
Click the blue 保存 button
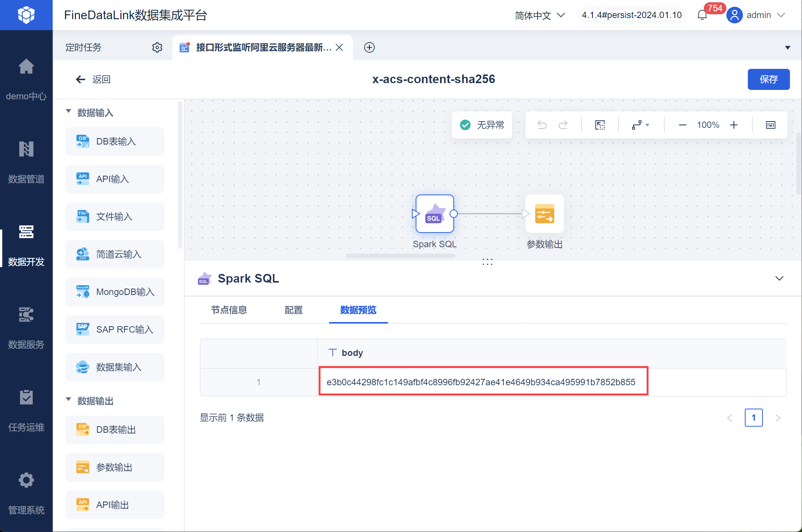pyautogui.click(x=768, y=79)
